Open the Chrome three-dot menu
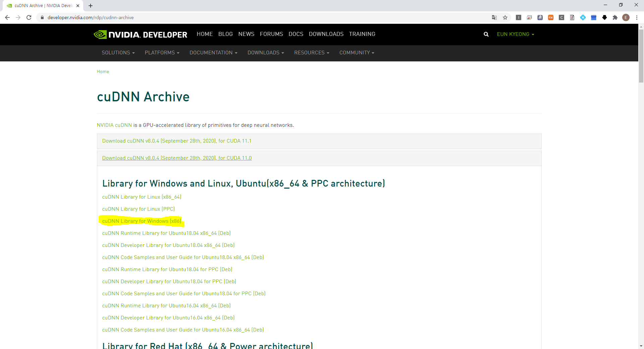 637,17
